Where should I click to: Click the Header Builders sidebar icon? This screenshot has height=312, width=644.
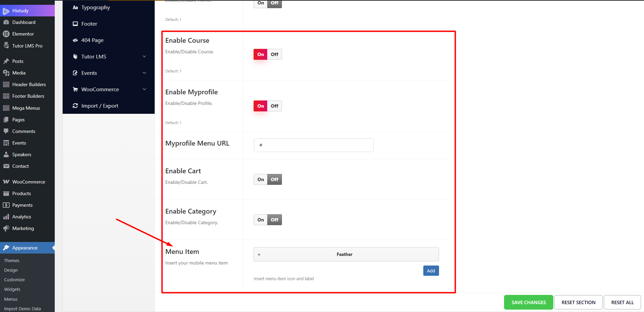6,84
